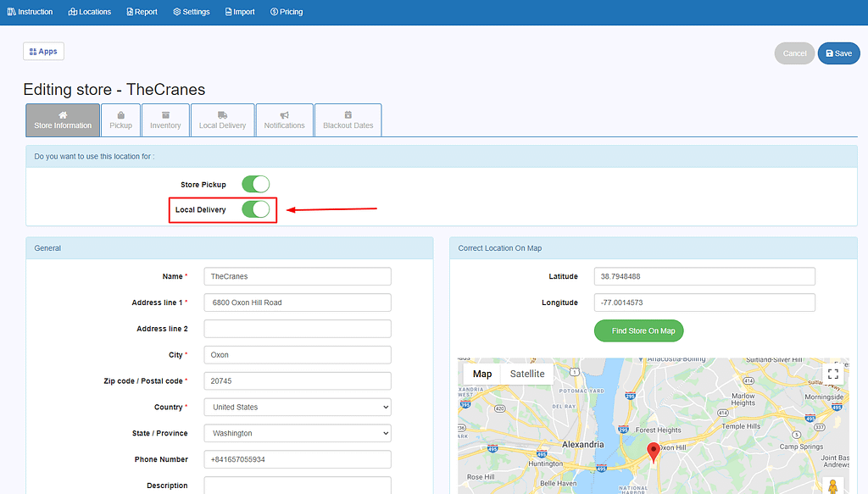868x494 pixels.
Task: Open the Country dropdown
Action: click(298, 408)
